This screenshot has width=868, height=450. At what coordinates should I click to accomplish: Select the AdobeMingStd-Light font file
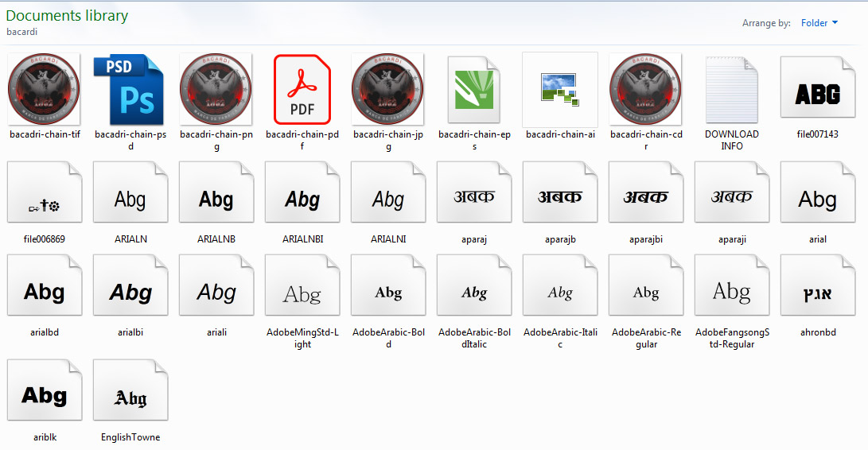pyautogui.click(x=302, y=292)
